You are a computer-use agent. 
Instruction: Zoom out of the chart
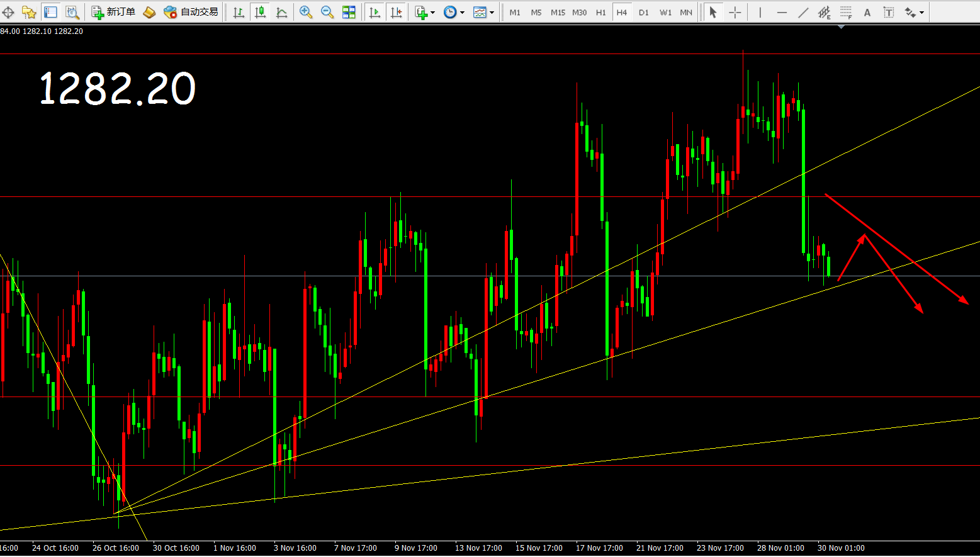327,12
